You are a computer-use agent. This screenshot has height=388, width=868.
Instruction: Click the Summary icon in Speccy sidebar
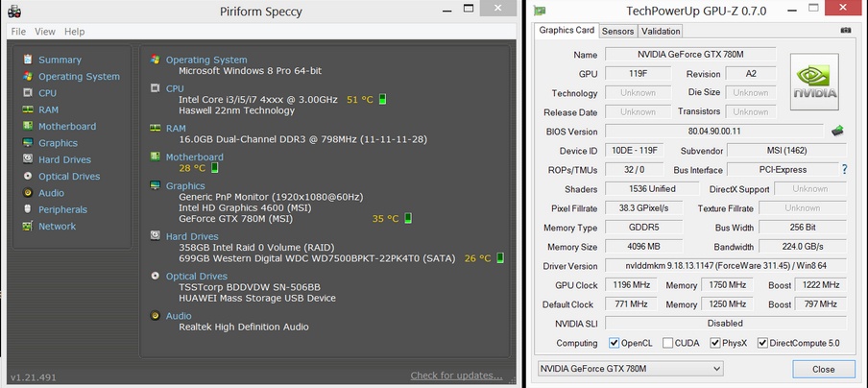coord(28,60)
